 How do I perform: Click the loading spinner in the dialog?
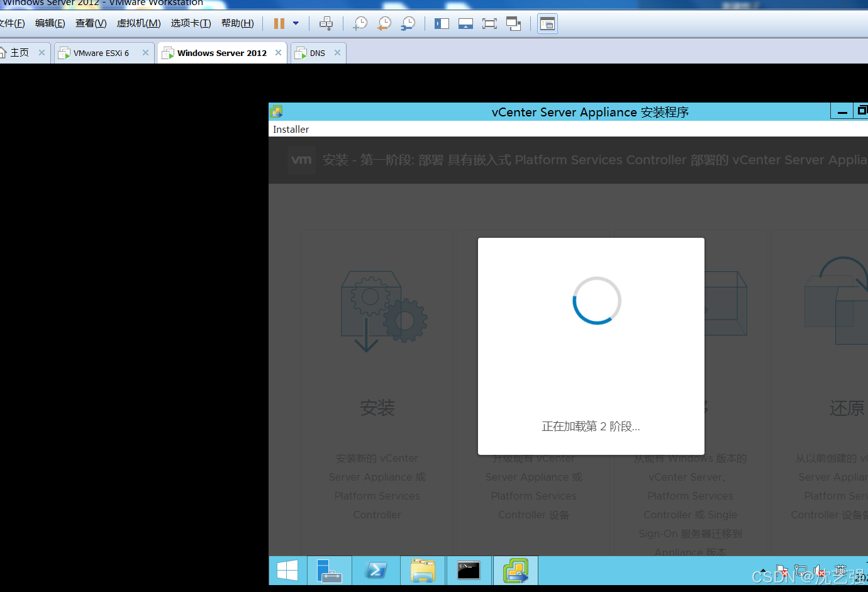coord(597,301)
